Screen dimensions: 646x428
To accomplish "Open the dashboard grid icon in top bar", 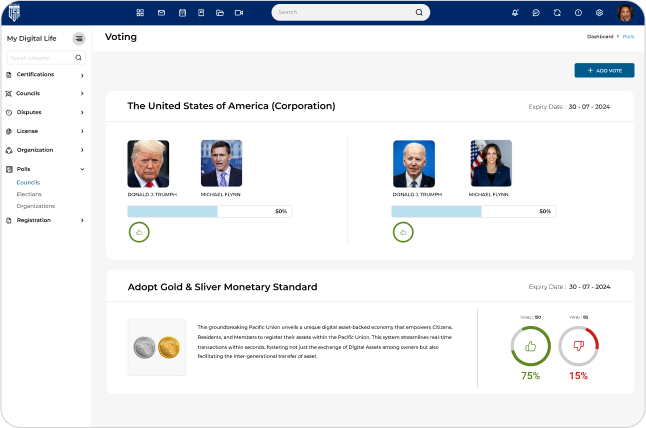I will (140, 13).
